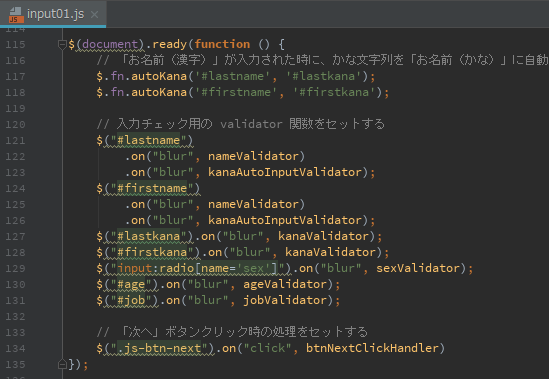The image size is (549, 379).
Task: Click kanaValidator on line 127
Action: (x=324, y=236)
